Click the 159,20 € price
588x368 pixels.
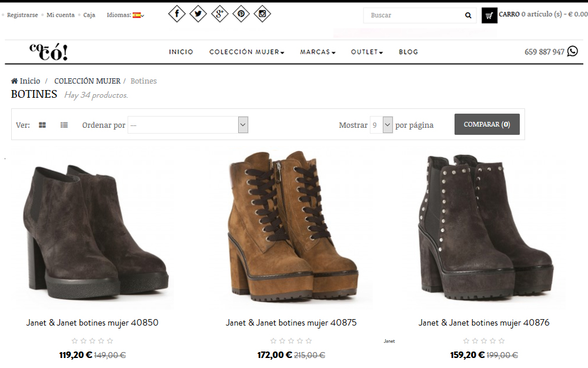coord(467,355)
